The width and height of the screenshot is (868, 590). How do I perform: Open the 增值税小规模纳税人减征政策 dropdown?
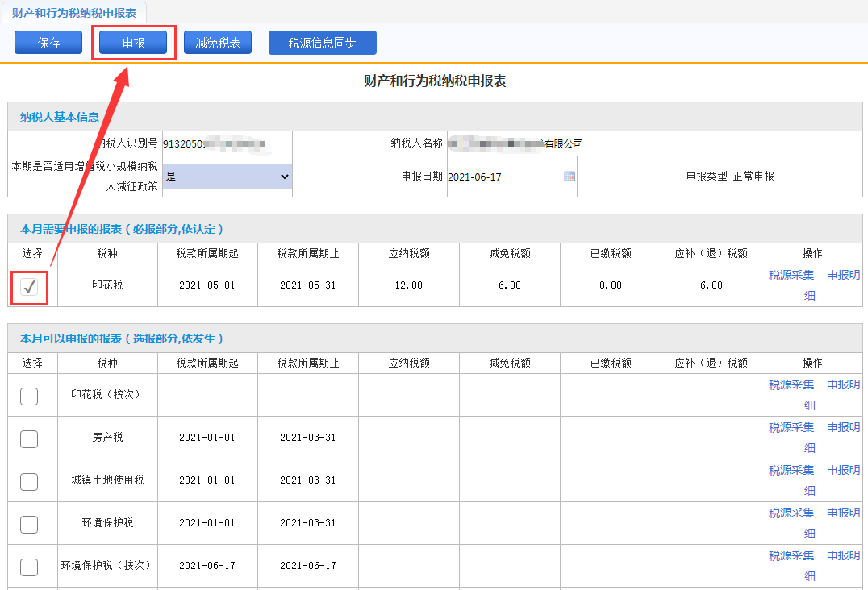[227, 177]
